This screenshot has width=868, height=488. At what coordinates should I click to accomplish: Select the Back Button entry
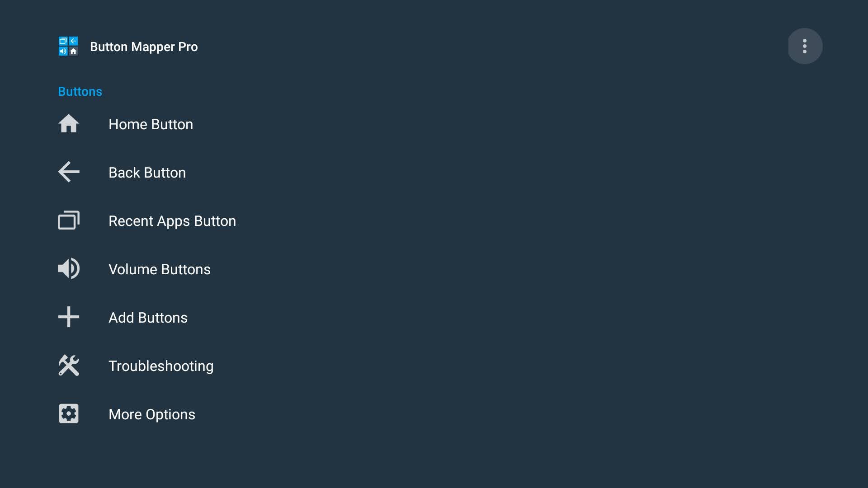147,173
